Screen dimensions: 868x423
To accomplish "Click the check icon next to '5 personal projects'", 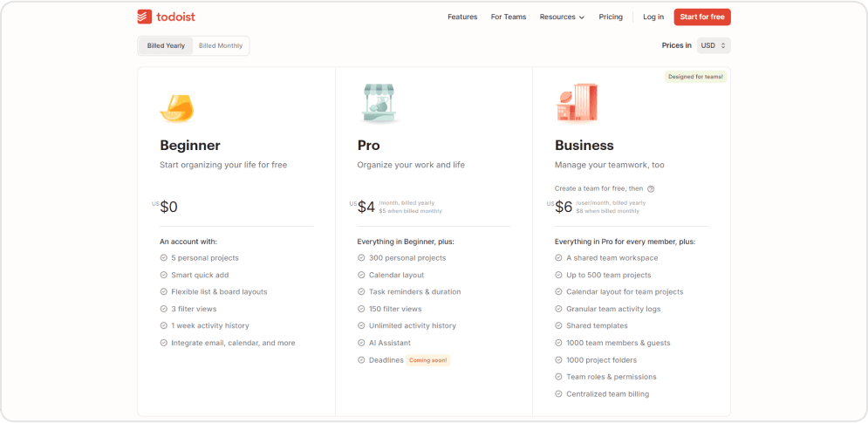I will pos(164,258).
